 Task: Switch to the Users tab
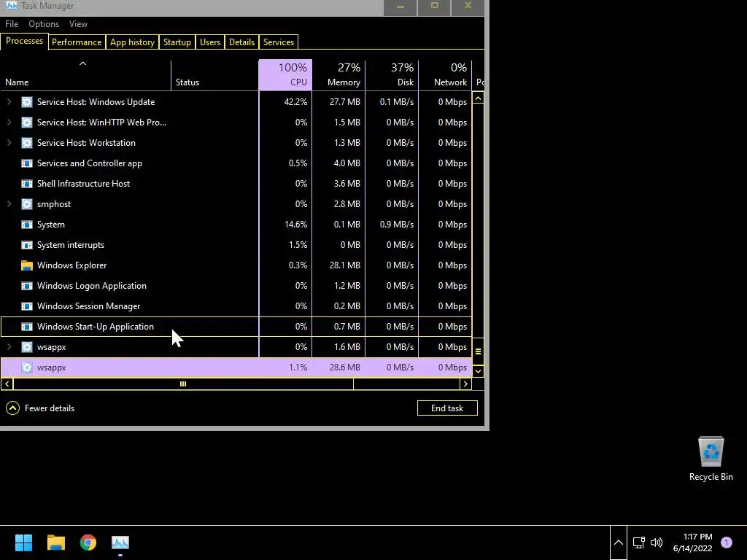click(x=210, y=42)
